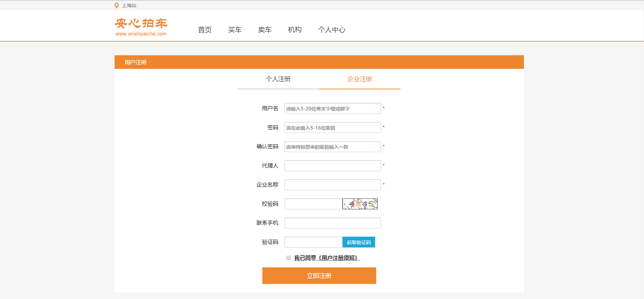Open 个人中心 from the navigation
This screenshot has width=644, height=299.
(332, 30)
